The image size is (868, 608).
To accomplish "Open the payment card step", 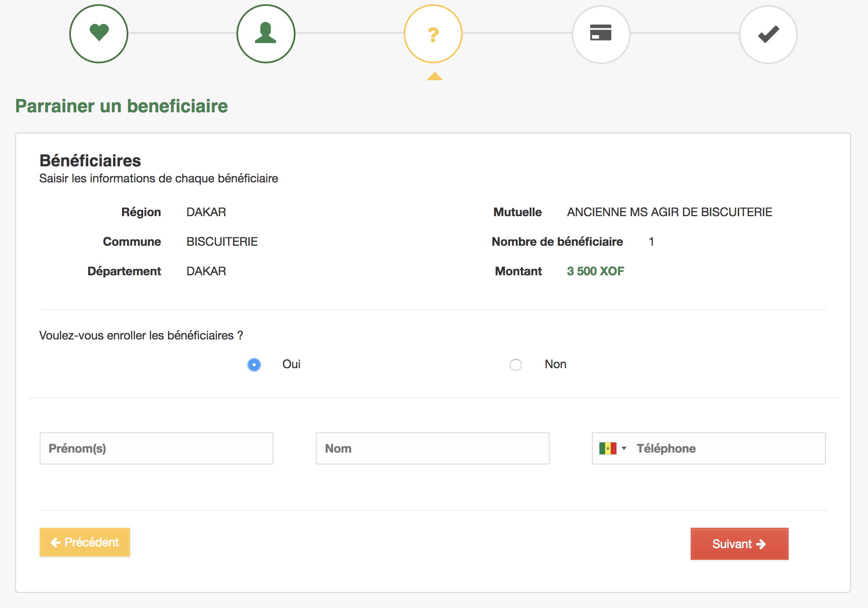I will click(x=600, y=34).
